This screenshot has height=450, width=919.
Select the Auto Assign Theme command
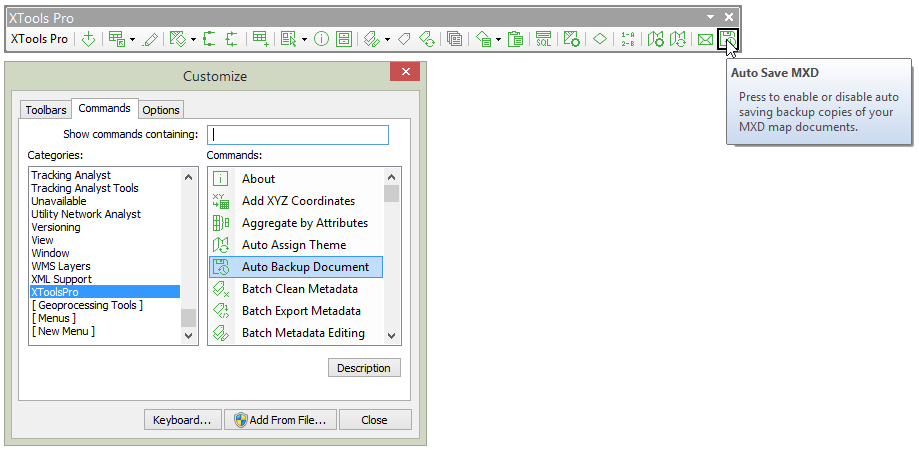tap(296, 245)
